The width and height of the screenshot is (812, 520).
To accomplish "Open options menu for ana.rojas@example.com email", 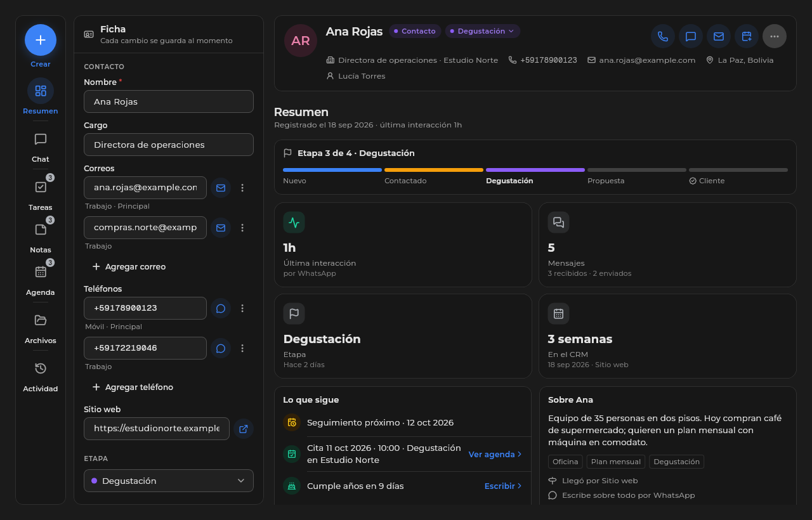I will (x=242, y=188).
